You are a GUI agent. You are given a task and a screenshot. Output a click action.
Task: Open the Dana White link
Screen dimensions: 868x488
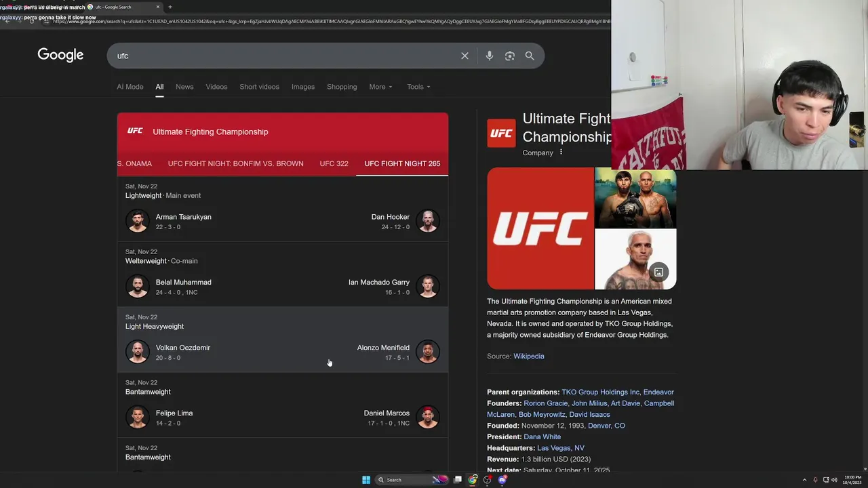click(542, 436)
